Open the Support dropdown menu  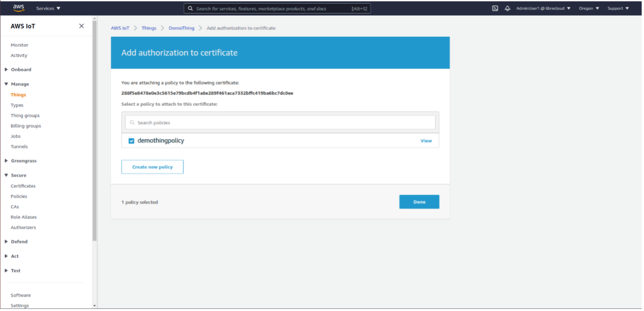(618, 8)
